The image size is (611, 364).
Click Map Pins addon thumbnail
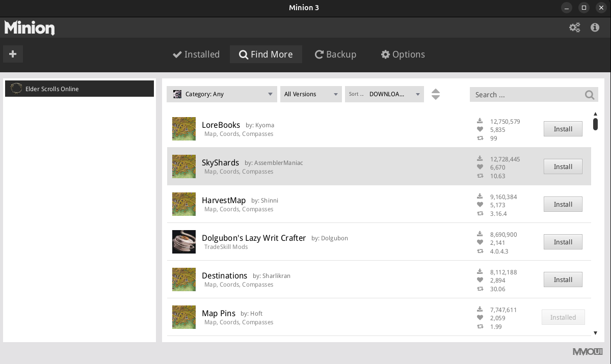(x=184, y=317)
